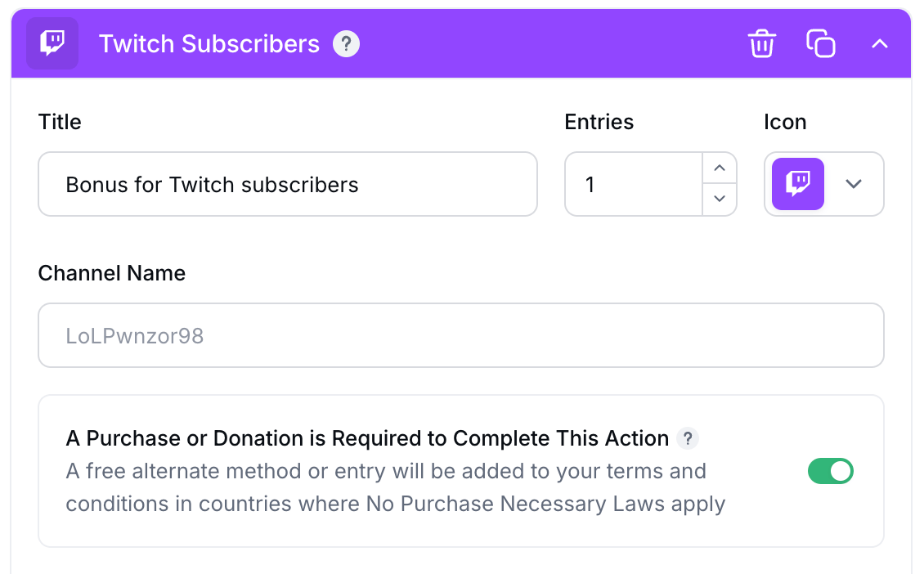The height and width of the screenshot is (574, 924).
Task: Click the Twitch logo in the Icon selector
Action: 797,184
